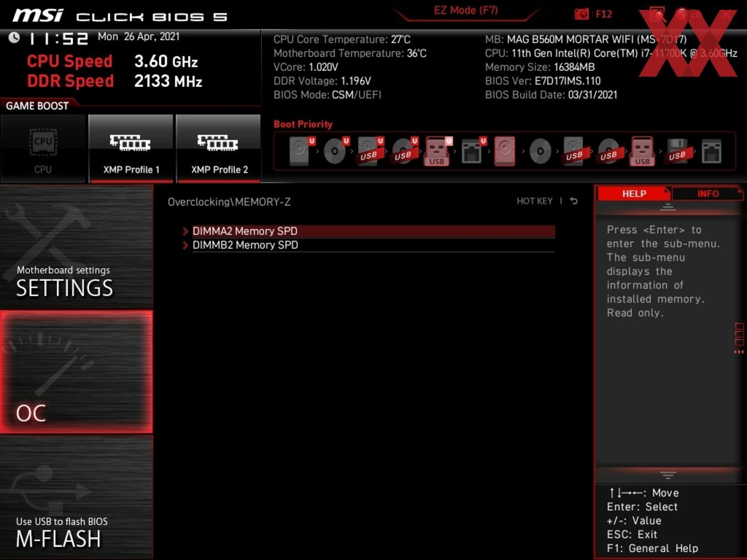Go back using the return arrow icon
The image size is (747, 560).
click(573, 201)
